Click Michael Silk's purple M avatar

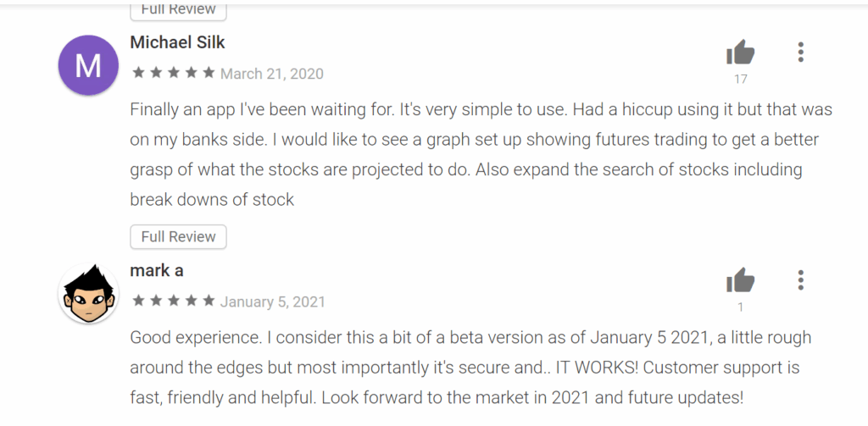[87, 65]
